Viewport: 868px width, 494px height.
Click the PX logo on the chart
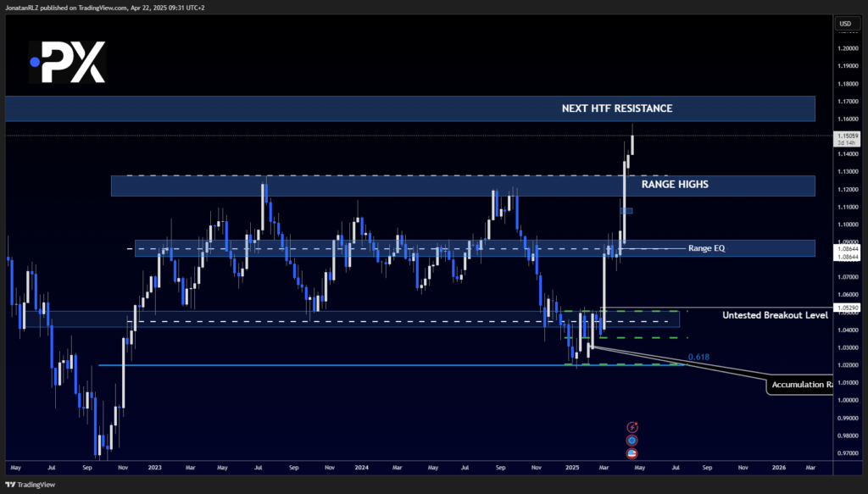click(x=67, y=62)
